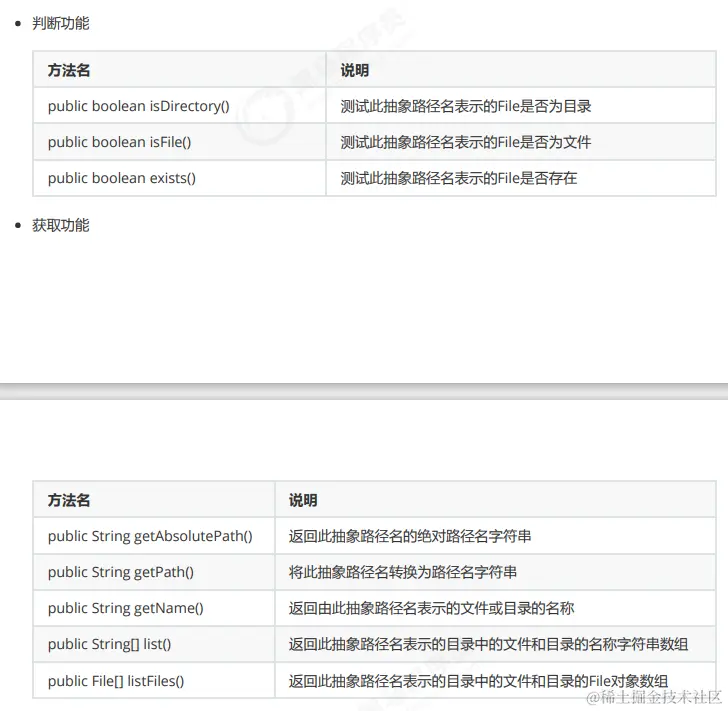
Task: Select the '获取功能' bullet heading
Action: coord(60,225)
